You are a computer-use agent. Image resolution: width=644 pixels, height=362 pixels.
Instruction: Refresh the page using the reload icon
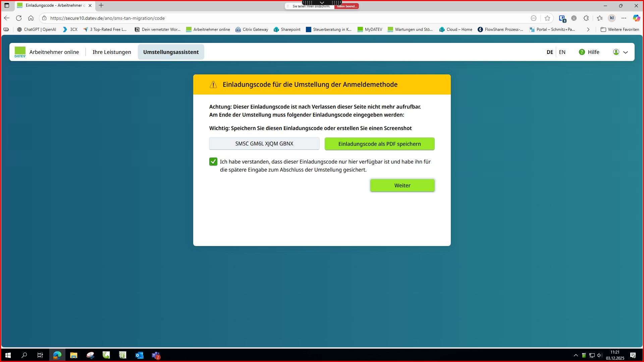click(19, 18)
